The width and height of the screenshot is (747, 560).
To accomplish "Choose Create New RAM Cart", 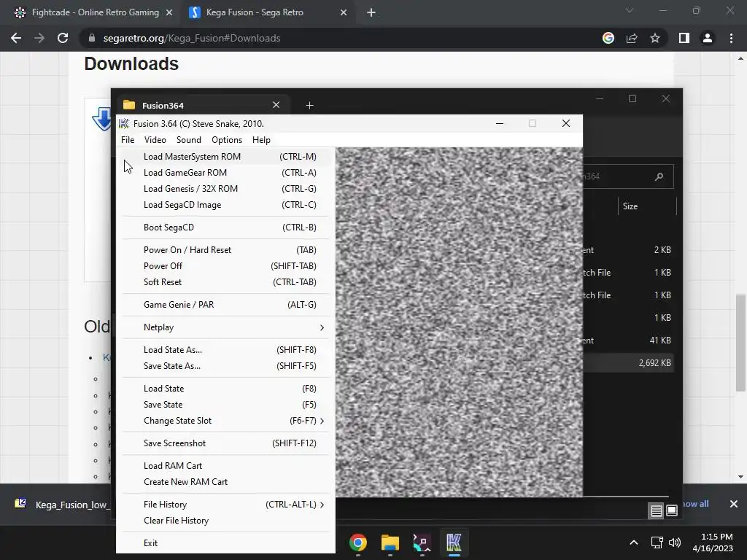I will click(225, 483).
